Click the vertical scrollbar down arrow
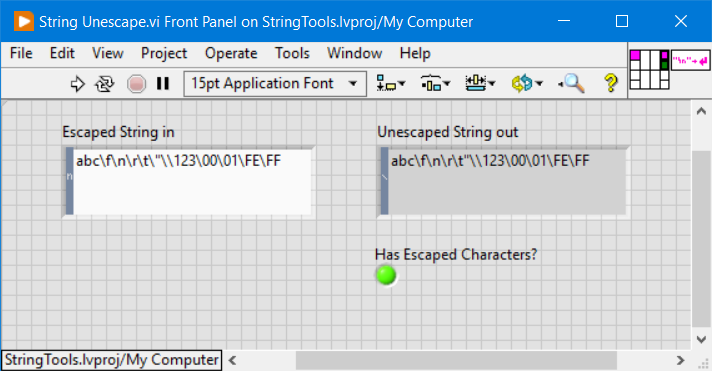This screenshot has height=371, width=712. tap(701, 339)
